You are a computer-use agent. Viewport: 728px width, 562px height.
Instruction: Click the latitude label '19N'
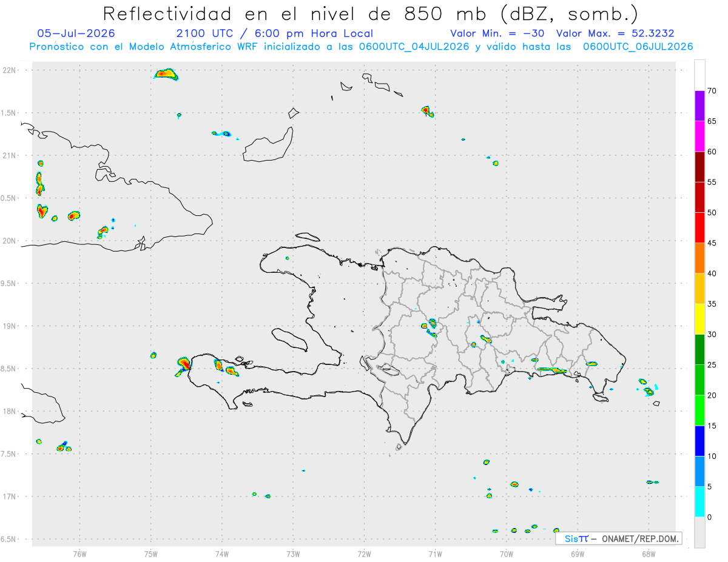[10, 326]
